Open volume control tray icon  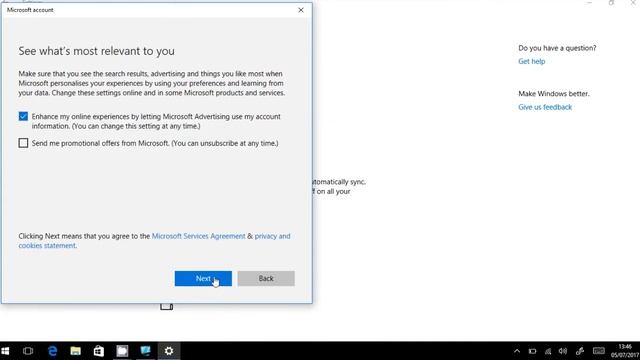[563, 351]
